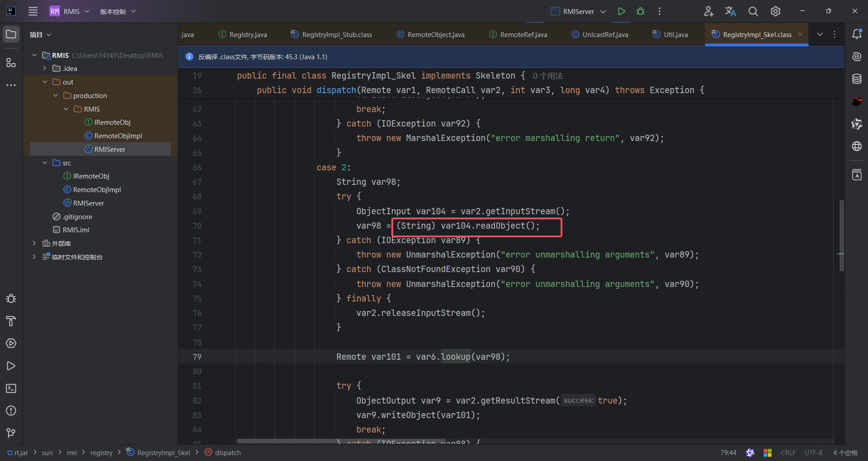Click dispatch method in breadcrumb bar
Screen dimensions: 868x461
point(223,452)
